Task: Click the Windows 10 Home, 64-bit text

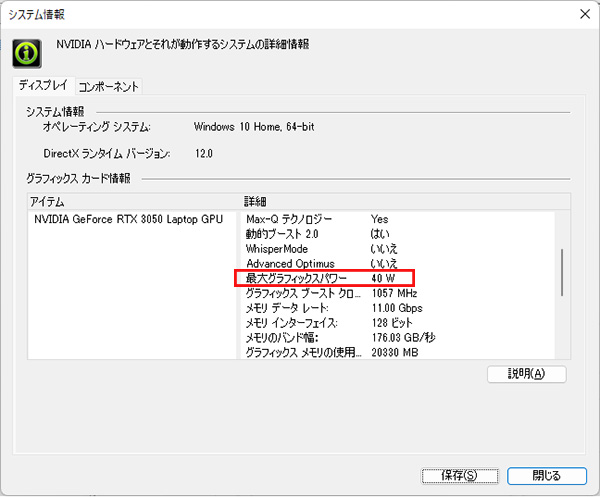Action: coord(254,127)
